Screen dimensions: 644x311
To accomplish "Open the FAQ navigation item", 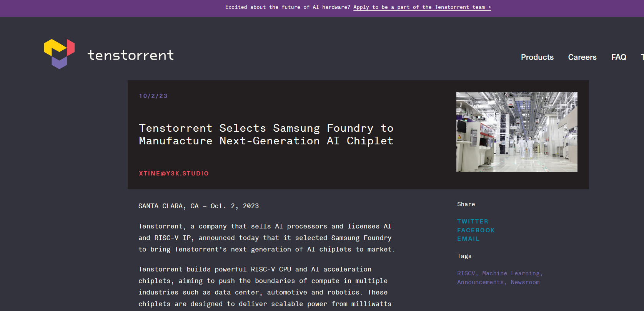I will click(x=619, y=57).
